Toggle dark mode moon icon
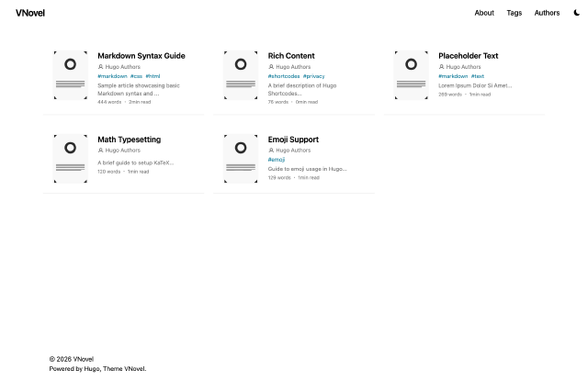This screenshot has width=588, height=392. (577, 13)
